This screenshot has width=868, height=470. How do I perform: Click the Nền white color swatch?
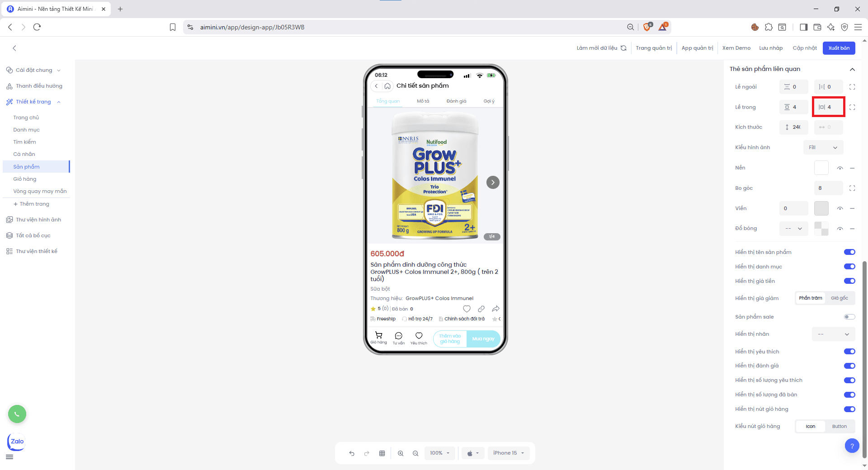coord(821,168)
